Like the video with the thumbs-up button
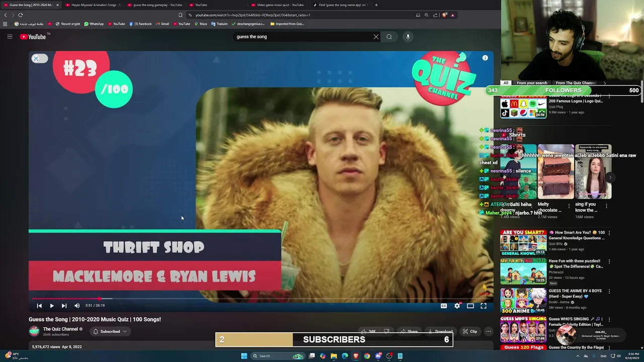This screenshot has height=362, width=644. (x=368, y=332)
